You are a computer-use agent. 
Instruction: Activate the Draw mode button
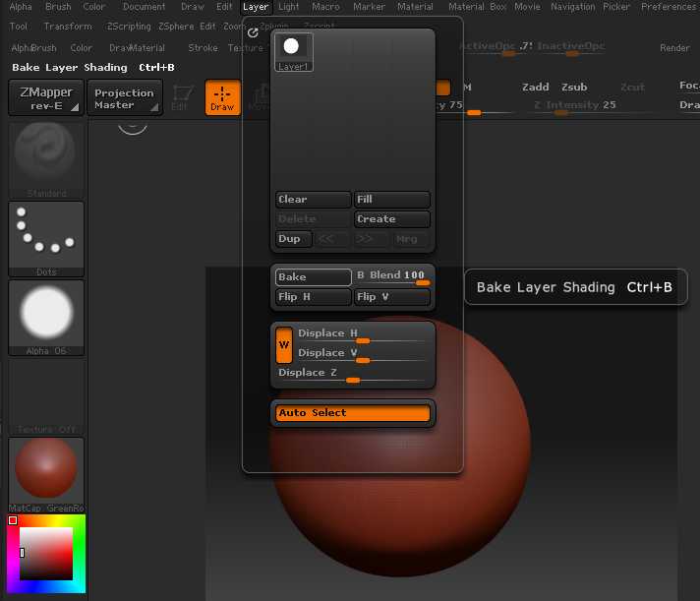pos(222,98)
